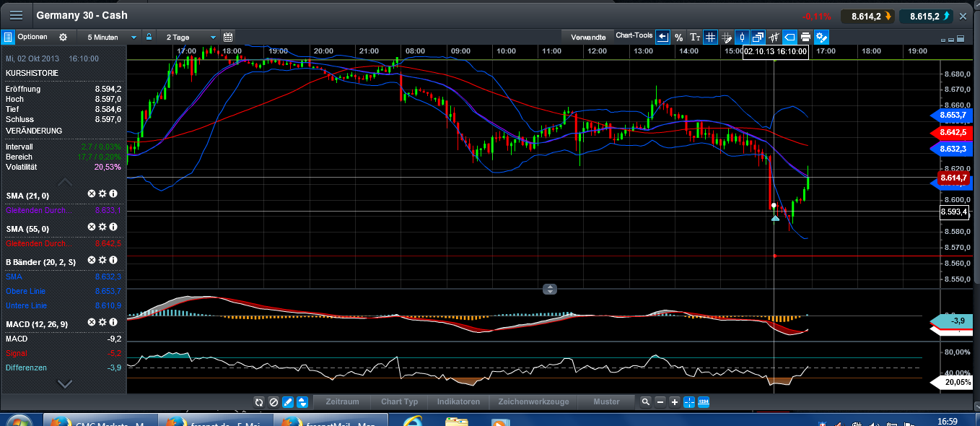Remove the MACD (12, 26, 9) indicator
This screenshot has width=980, height=426.
pos(92,323)
